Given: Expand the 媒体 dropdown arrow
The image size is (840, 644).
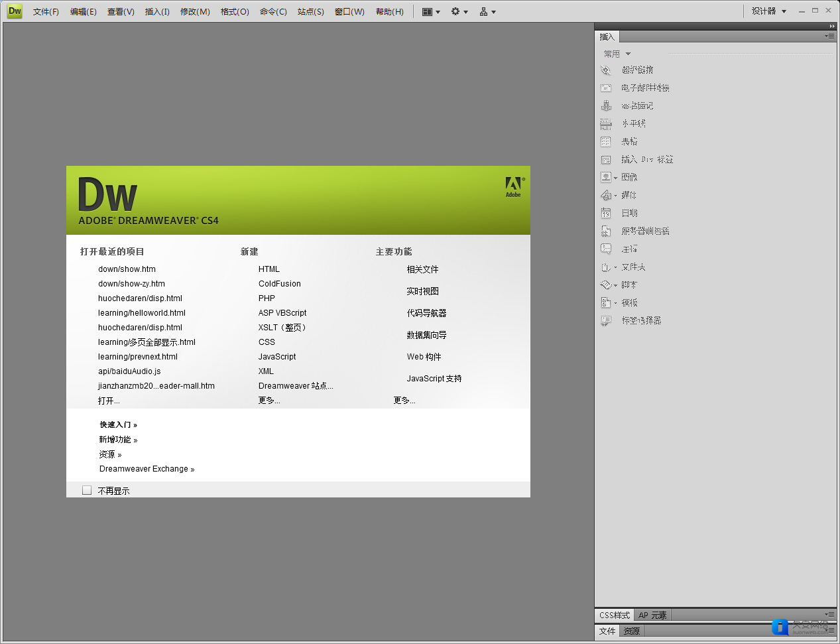Looking at the screenshot, I should tap(616, 196).
